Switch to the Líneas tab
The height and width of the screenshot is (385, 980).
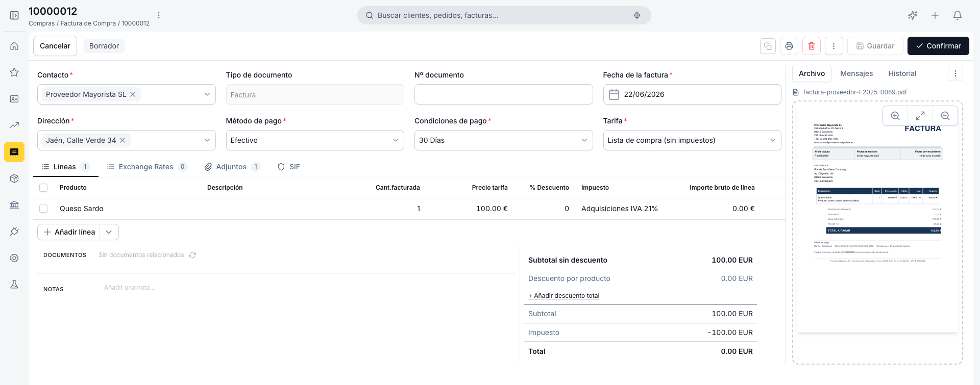(66, 167)
